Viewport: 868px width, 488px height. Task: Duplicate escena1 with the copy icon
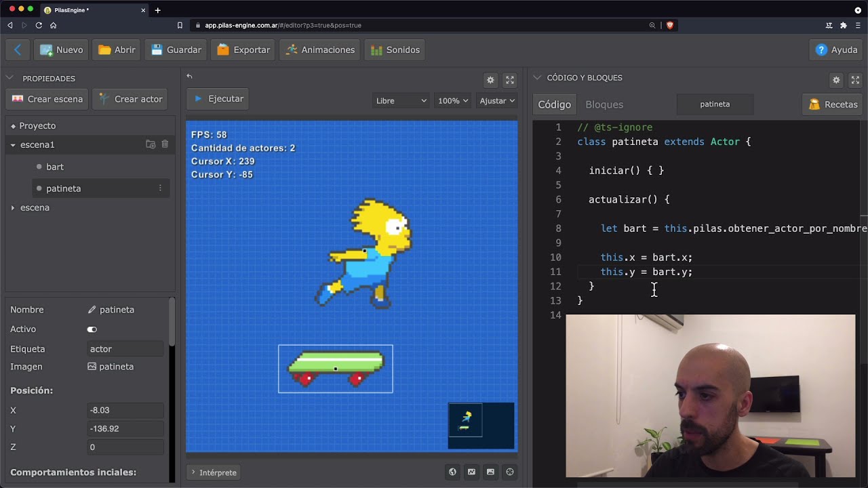point(151,144)
